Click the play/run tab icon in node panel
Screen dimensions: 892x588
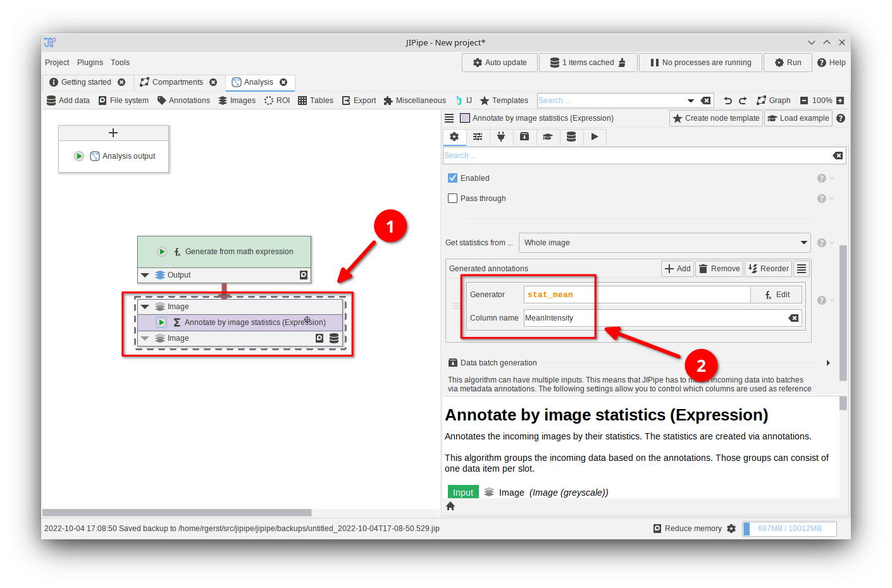pyautogui.click(x=594, y=137)
